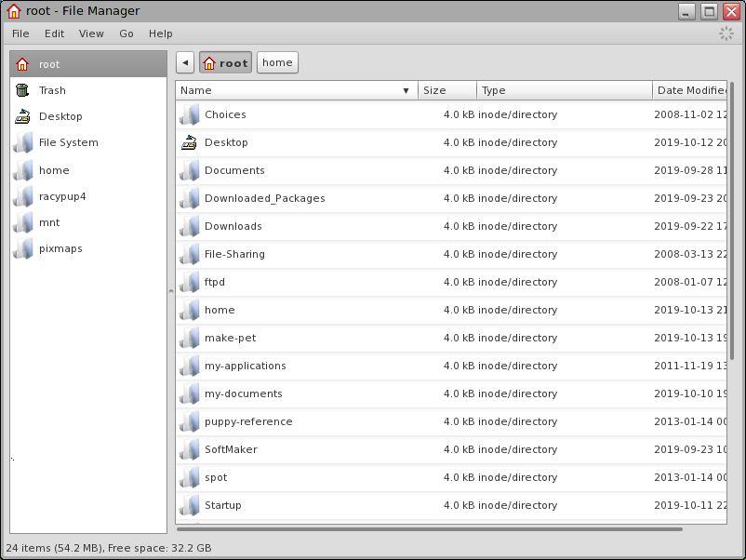Click the 'pixmaps' label in sidebar
Screen dimensions: 746x560
60,248
